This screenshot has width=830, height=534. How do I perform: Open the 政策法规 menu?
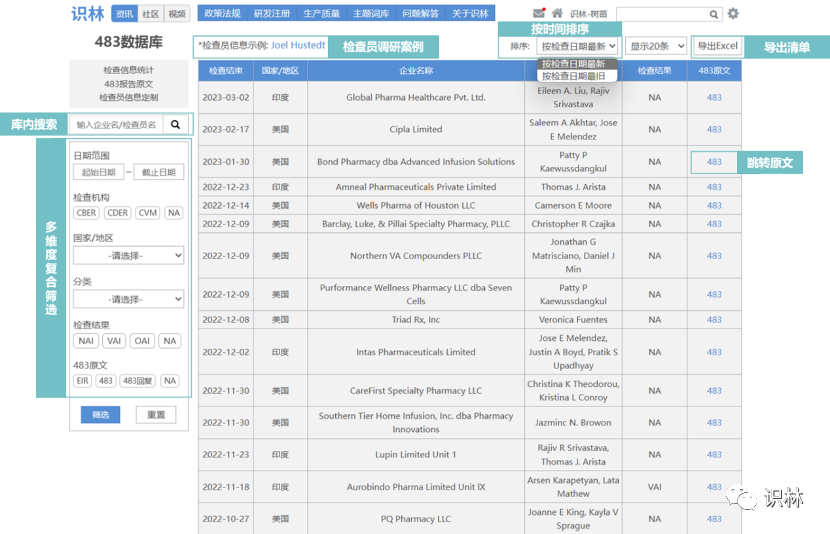[x=222, y=13]
